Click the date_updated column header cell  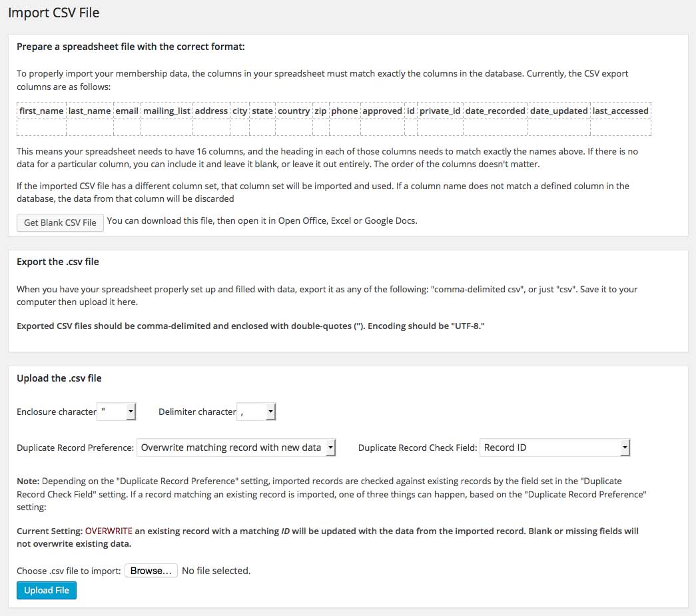point(559,111)
